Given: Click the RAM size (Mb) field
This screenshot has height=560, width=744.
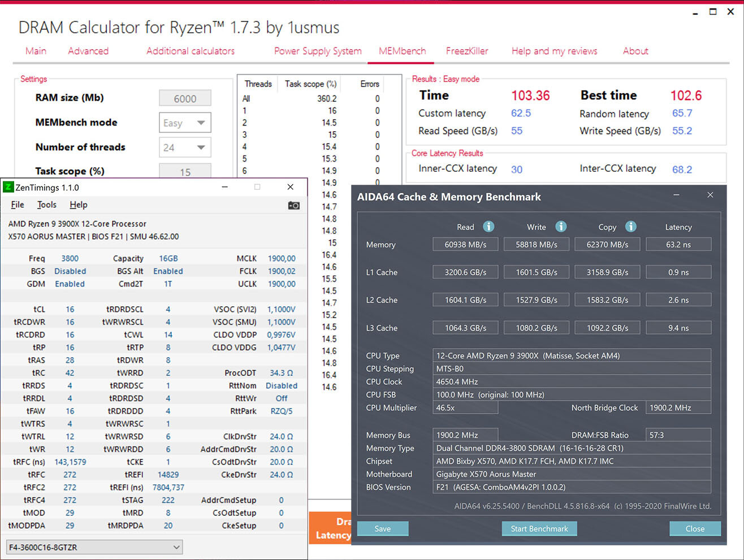Looking at the screenshot, I should click(x=185, y=98).
